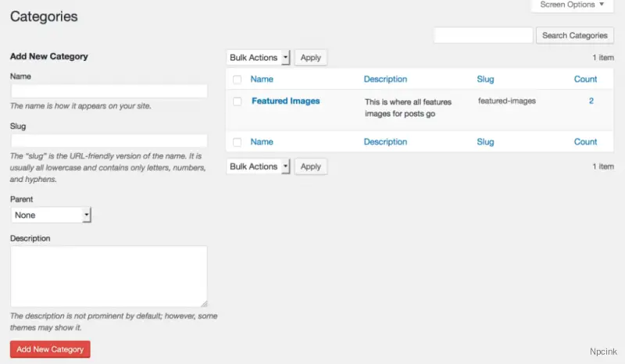Open the top Bulk Actions dropdown

coord(258,58)
